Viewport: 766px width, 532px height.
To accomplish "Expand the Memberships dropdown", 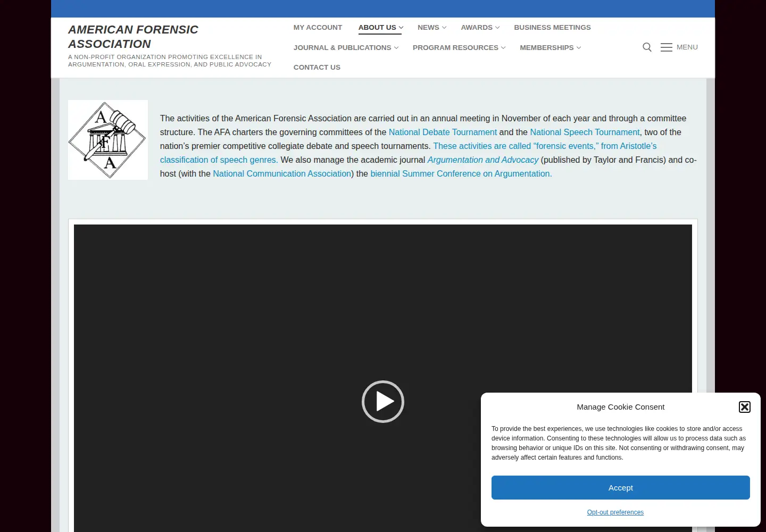I will click(551, 48).
